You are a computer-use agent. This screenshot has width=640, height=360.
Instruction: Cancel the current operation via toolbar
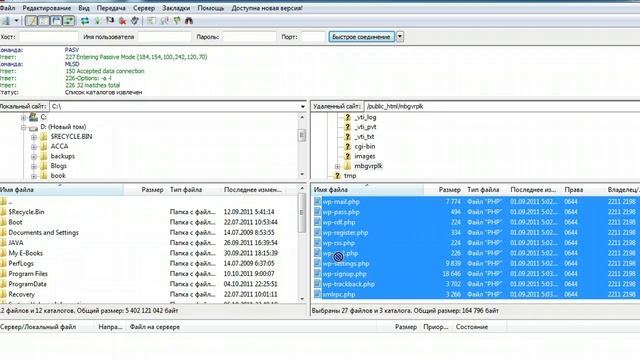(110, 21)
